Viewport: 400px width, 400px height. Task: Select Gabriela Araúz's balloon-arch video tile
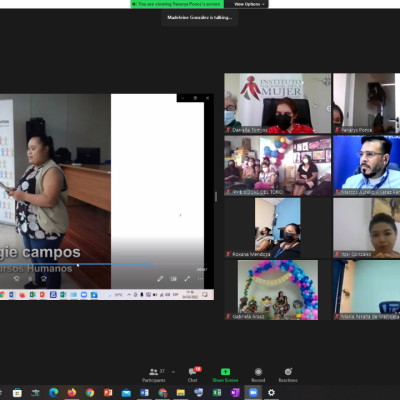(278, 290)
